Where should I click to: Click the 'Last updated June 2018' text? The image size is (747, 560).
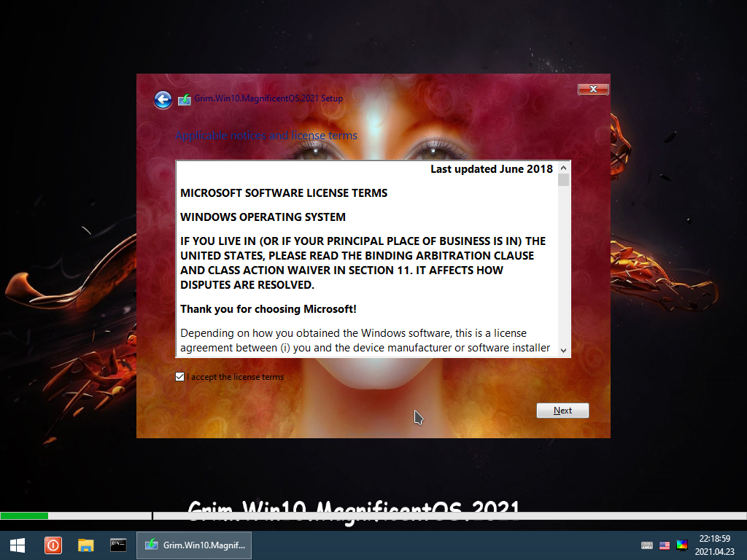pos(492,169)
